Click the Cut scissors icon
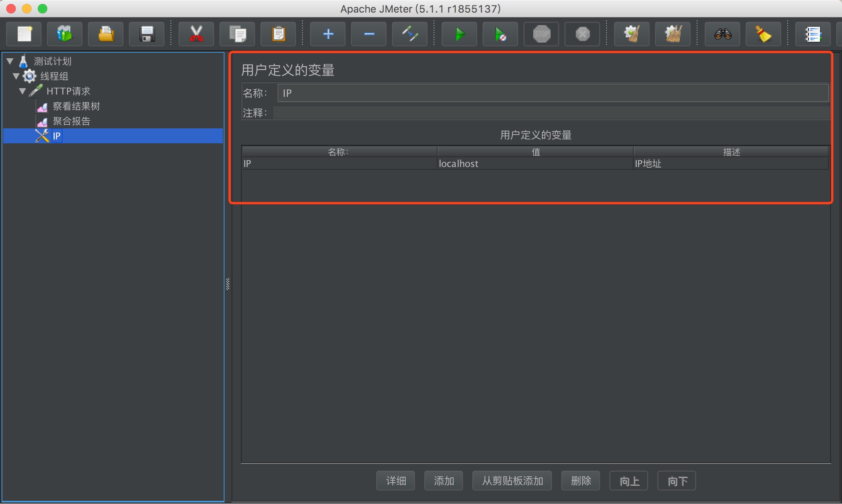This screenshot has height=504, width=842. [x=196, y=34]
